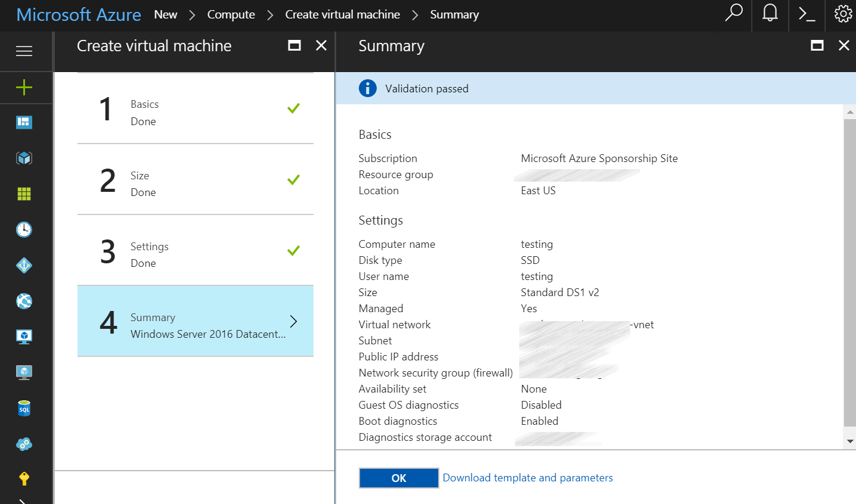The image size is (856, 504).
Task: Click the chevron arrow on the Summary step
Action: (293, 321)
